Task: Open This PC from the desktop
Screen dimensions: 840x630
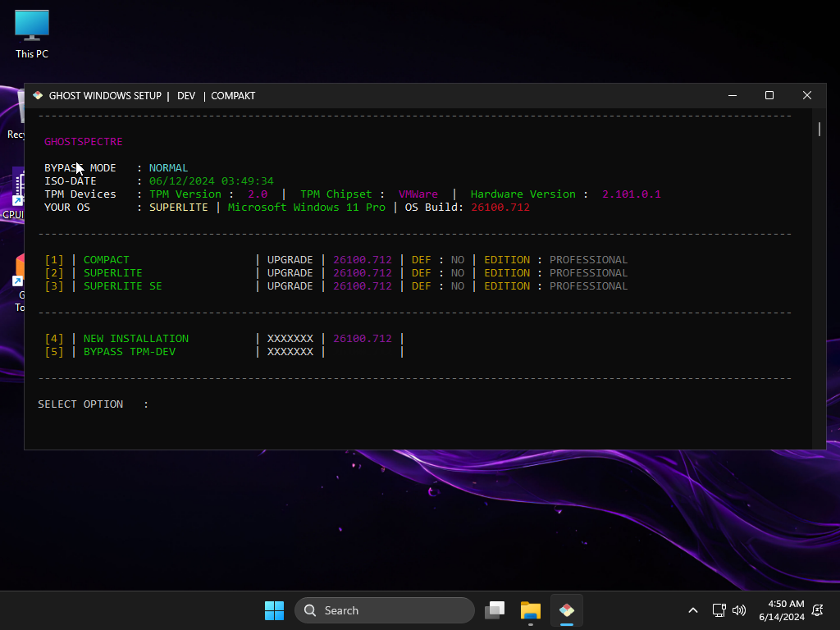Action: point(31,31)
